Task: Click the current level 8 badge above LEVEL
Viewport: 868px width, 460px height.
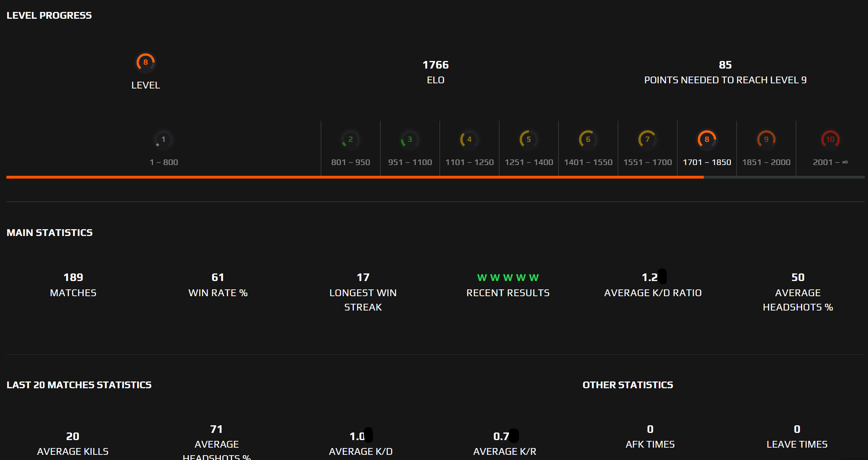Action: (x=145, y=63)
